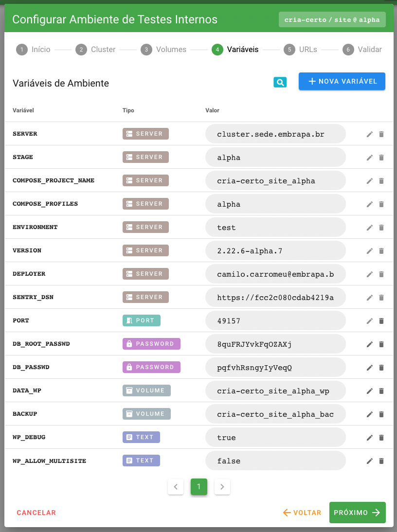Edit the SERVER variable
The image size is (397, 532).
(x=370, y=134)
